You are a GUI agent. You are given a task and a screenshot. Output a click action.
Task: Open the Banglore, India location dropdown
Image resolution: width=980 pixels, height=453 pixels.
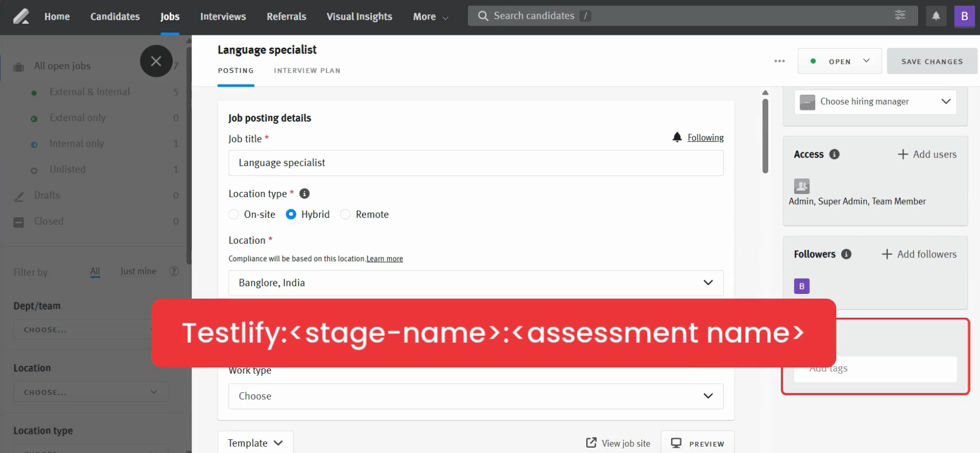(476, 283)
